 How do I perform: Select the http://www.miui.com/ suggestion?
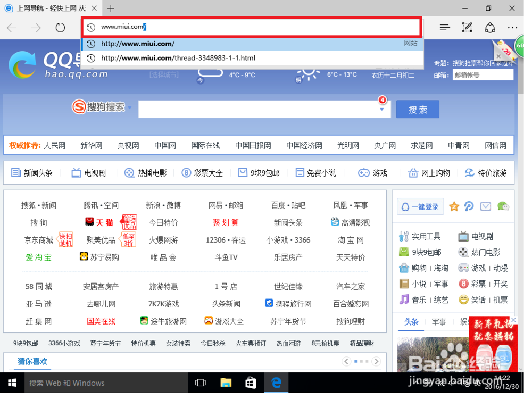pos(252,44)
